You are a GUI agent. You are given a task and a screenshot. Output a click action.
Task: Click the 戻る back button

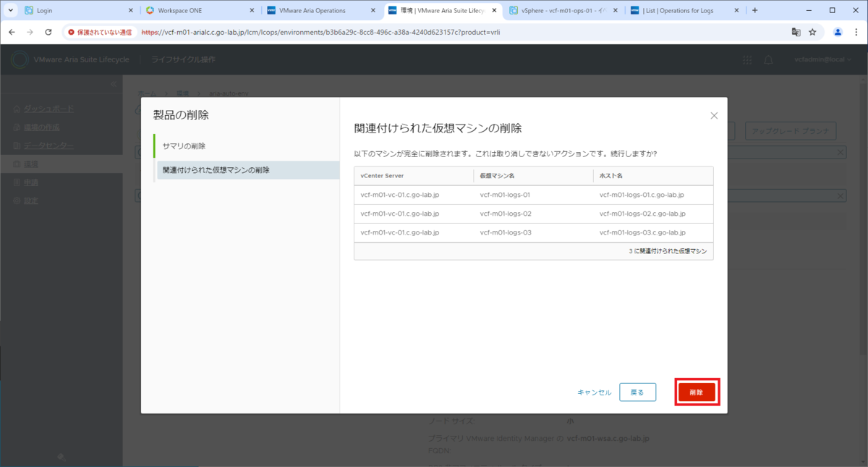coord(637,392)
